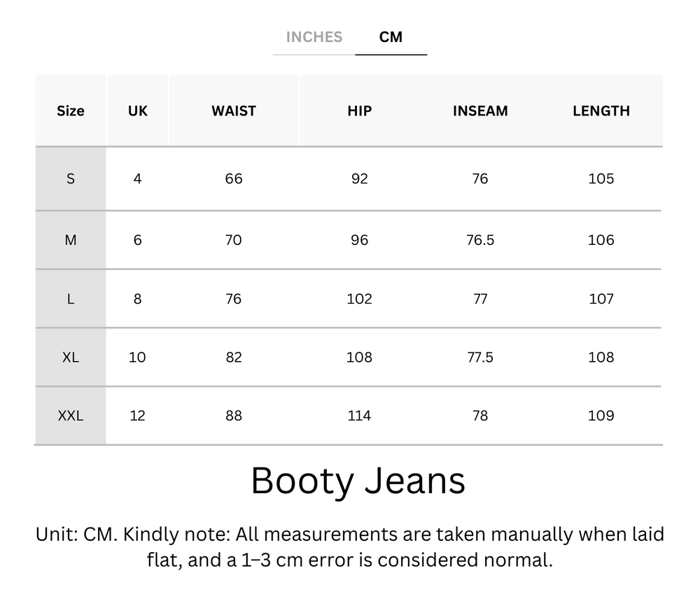Click the L size row label
The width and height of the screenshot is (700, 608).
tap(70, 298)
